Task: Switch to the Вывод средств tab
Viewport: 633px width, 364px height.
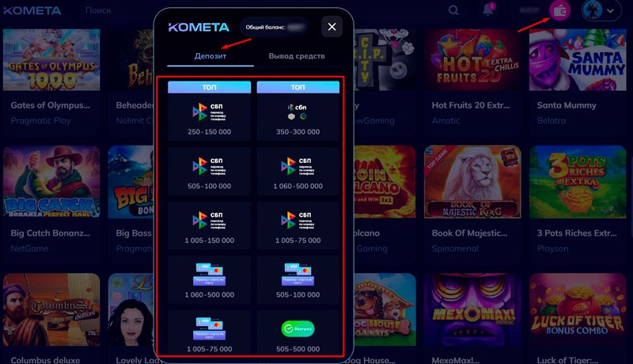Action: point(297,56)
